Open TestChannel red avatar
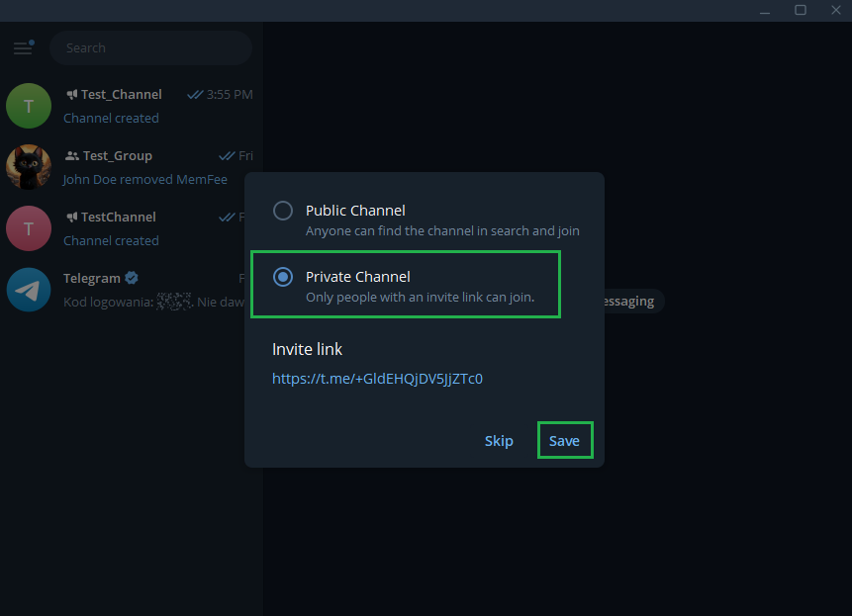The width and height of the screenshot is (852, 616). point(29,228)
